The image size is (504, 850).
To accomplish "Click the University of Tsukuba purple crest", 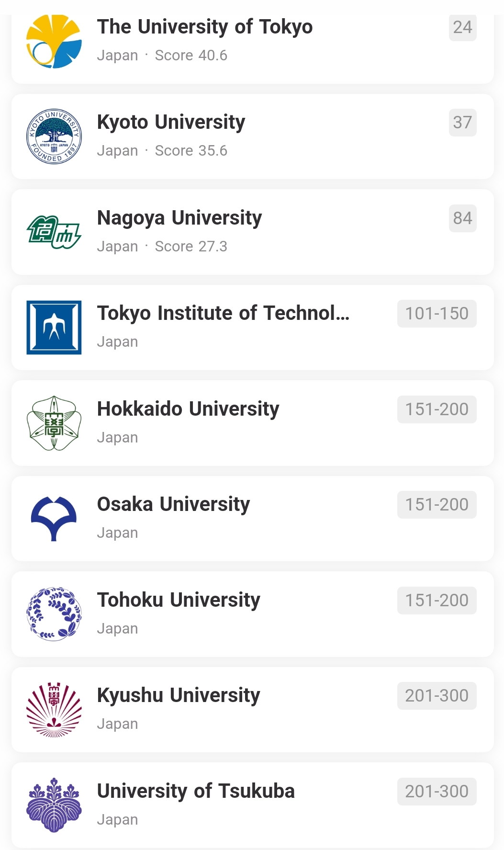I will pyautogui.click(x=54, y=805).
